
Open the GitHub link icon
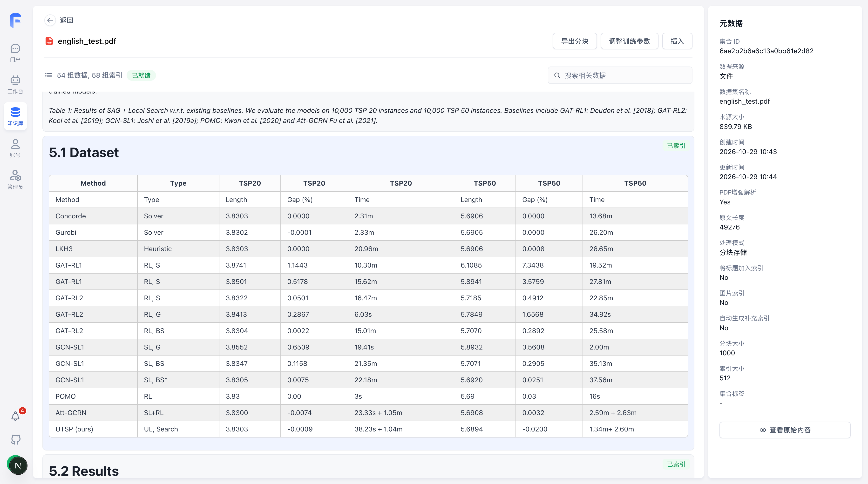coord(15,439)
